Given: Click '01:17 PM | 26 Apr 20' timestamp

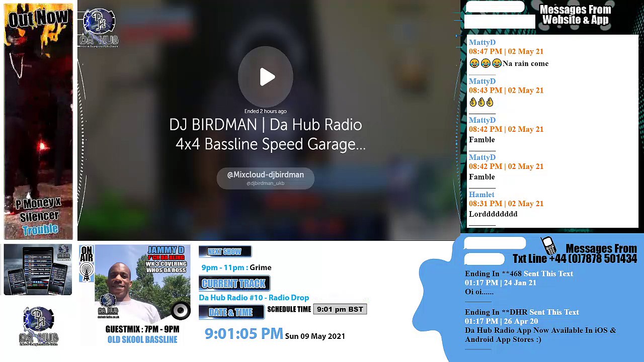Looking at the screenshot, I should (501, 321).
